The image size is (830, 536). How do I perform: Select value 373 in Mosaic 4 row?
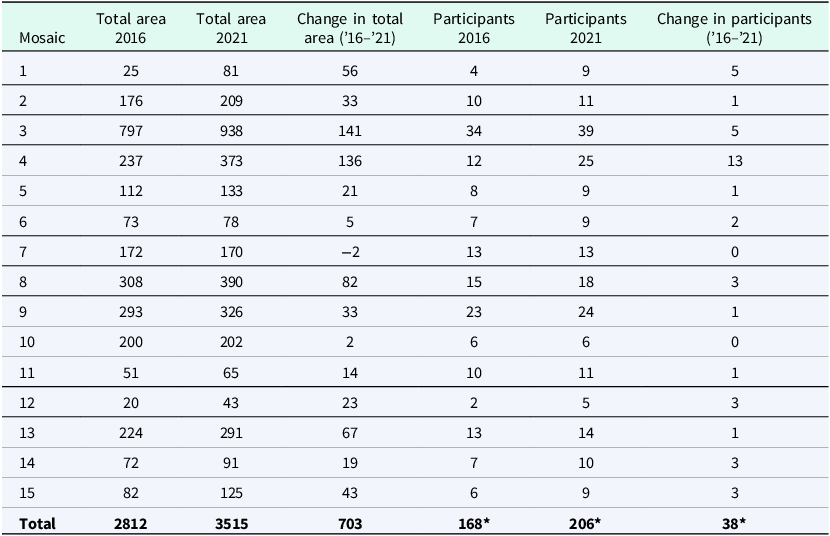[x=231, y=161]
